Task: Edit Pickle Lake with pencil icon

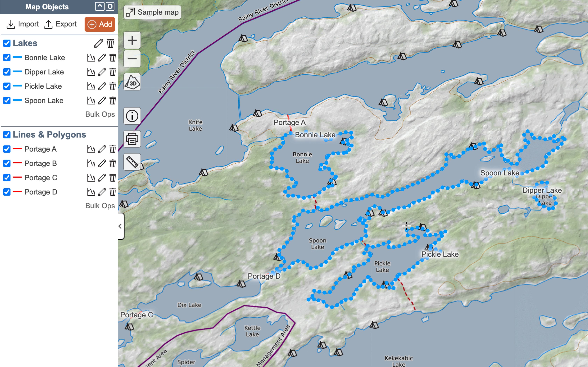Action: point(102,86)
